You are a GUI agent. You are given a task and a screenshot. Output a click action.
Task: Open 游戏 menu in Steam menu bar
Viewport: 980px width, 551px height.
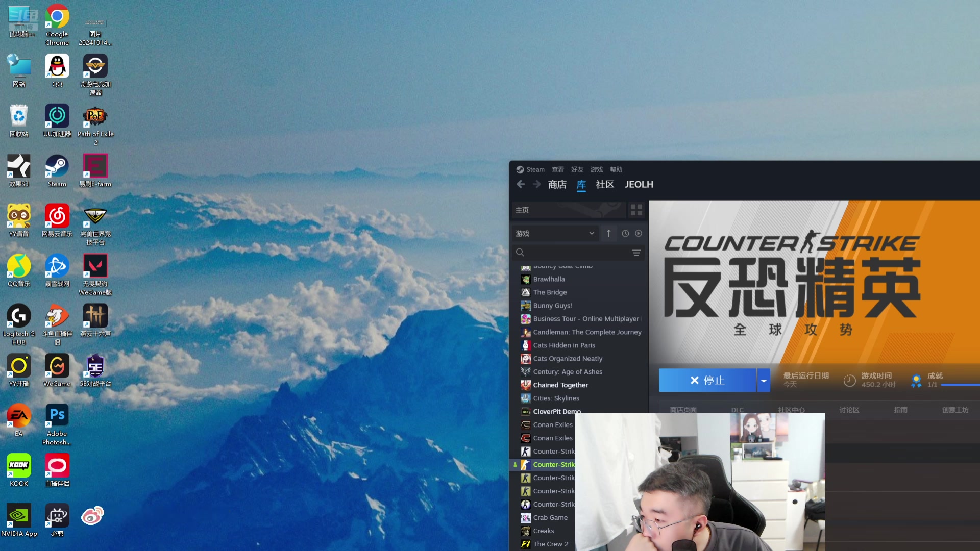tap(597, 169)
